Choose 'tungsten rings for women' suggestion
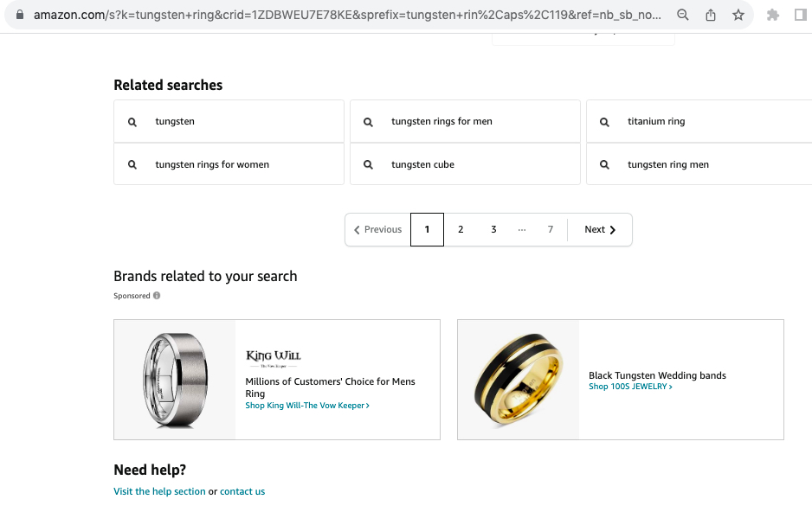 229,164
